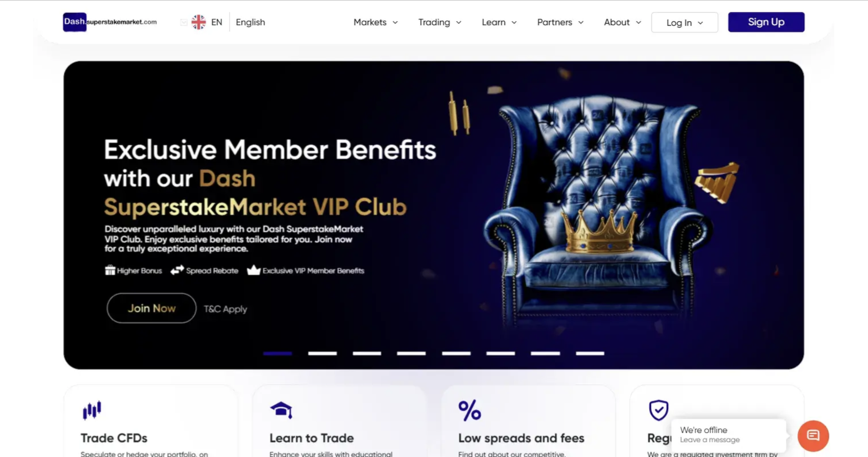Expand the Log In dropdown
The height and width of the screenshot is (457, 868).
click(x=685, y=22)
